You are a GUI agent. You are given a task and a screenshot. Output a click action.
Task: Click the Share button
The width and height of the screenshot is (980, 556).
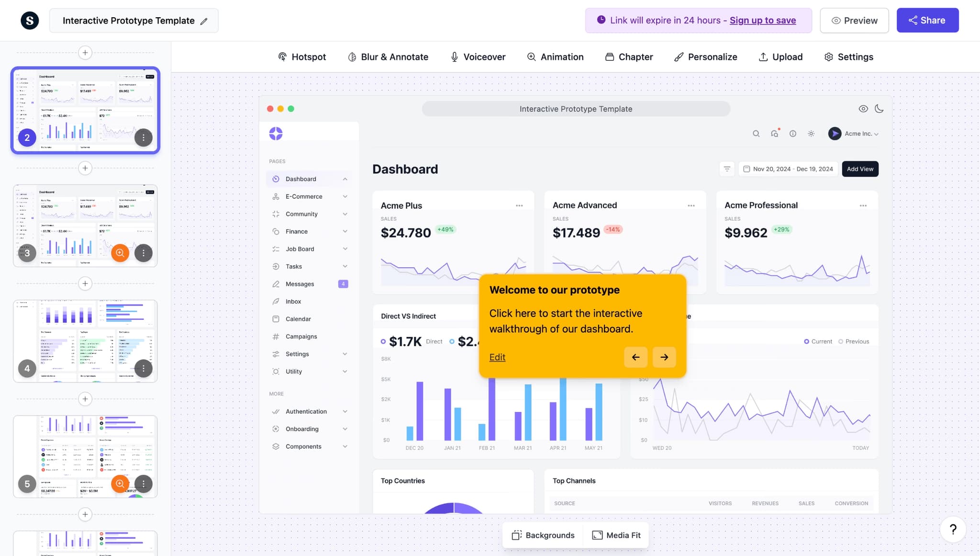coord(927,21)
